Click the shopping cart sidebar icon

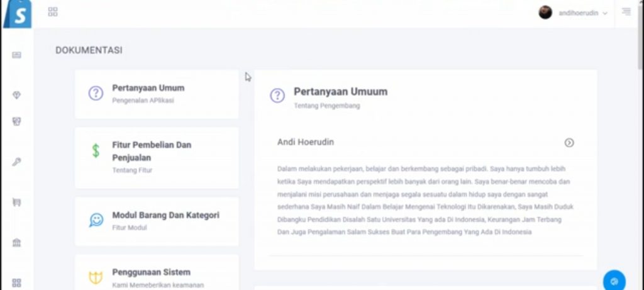(x=17, y=203)
